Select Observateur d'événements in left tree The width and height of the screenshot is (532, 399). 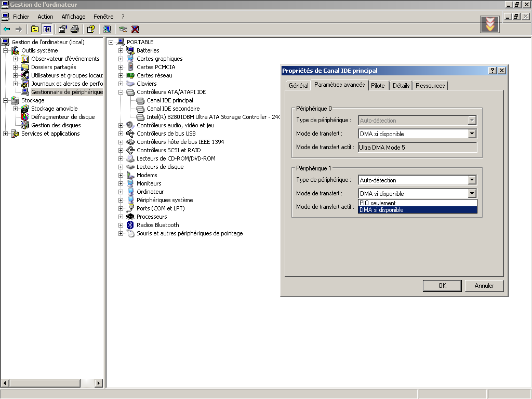point(65,59)
